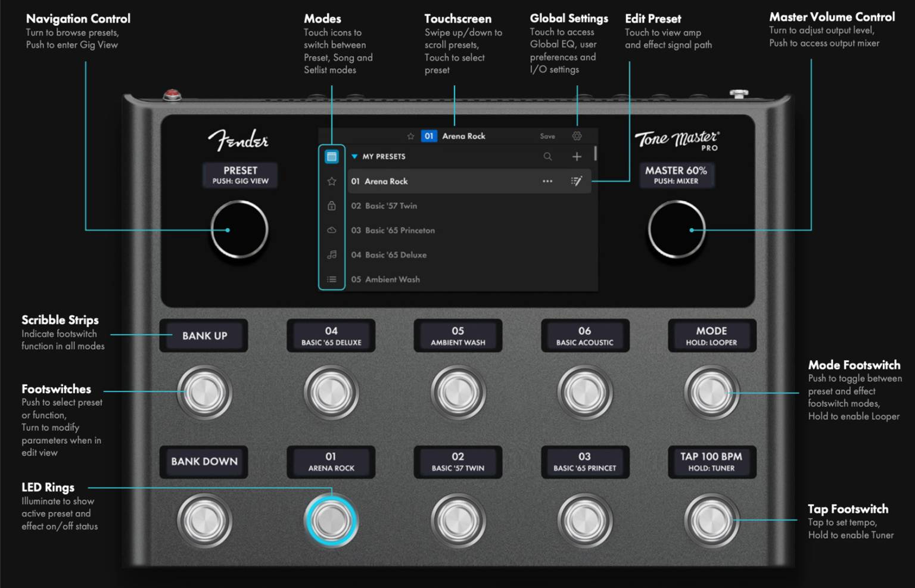Image resolution: width=915 pixels, height=588 pixels.
Task: Tap the Save button on the touchscreen
Action: (x=547, y=136)
